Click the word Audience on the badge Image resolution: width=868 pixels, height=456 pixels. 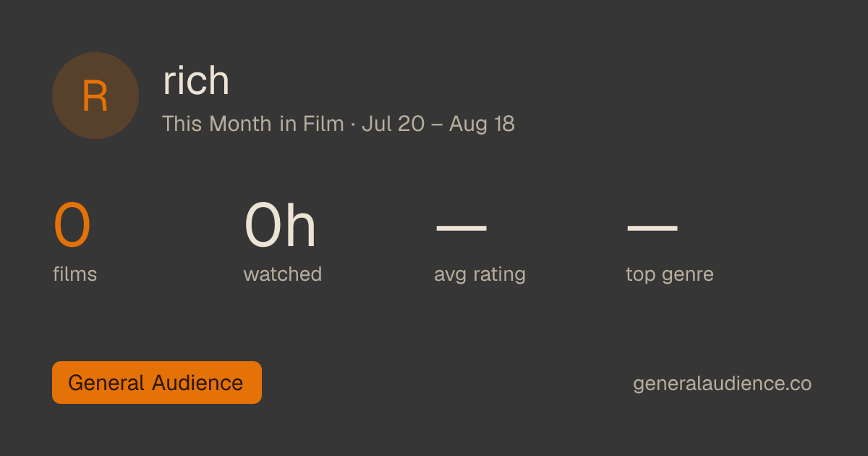[x=197, y=382]
